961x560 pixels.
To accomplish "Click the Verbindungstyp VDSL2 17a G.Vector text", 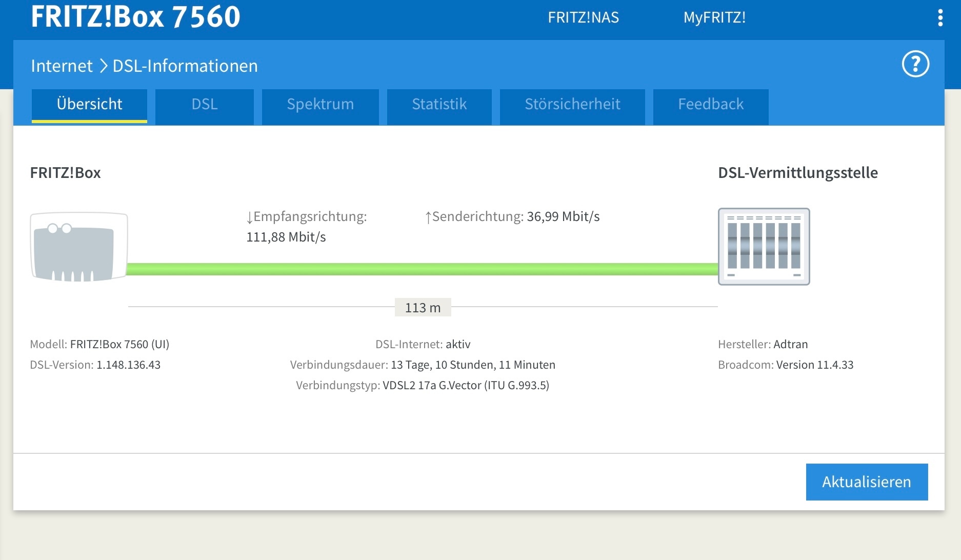I will coord(423,385).
